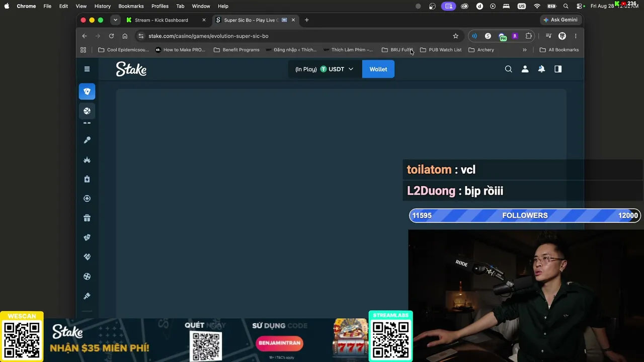This screenshot has width=644, height=362.
Task: Click the poker chip icon in sidebar
Action: (87, 199)
